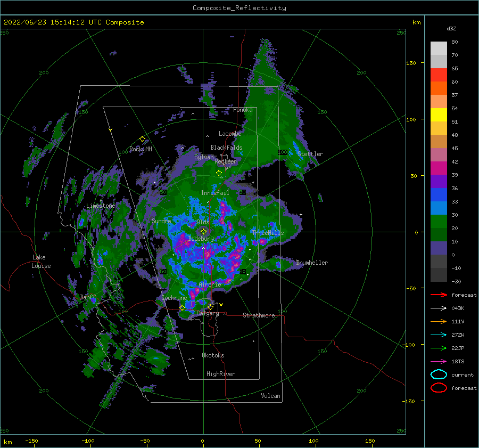Click the -30 value in dBZ legend

point(457,282)
